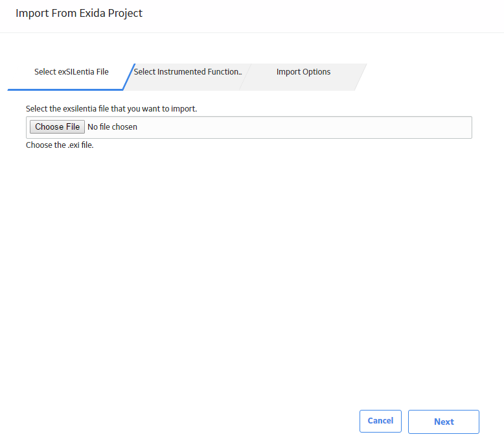Image resolution: width=504 pixels, height=441 pixels.
Task: Go to the Import Options tab
Action: (303, 77)
